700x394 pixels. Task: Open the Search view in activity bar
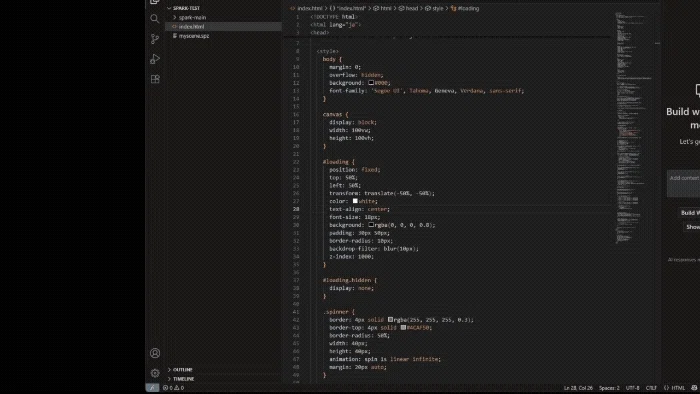point(154,19)
